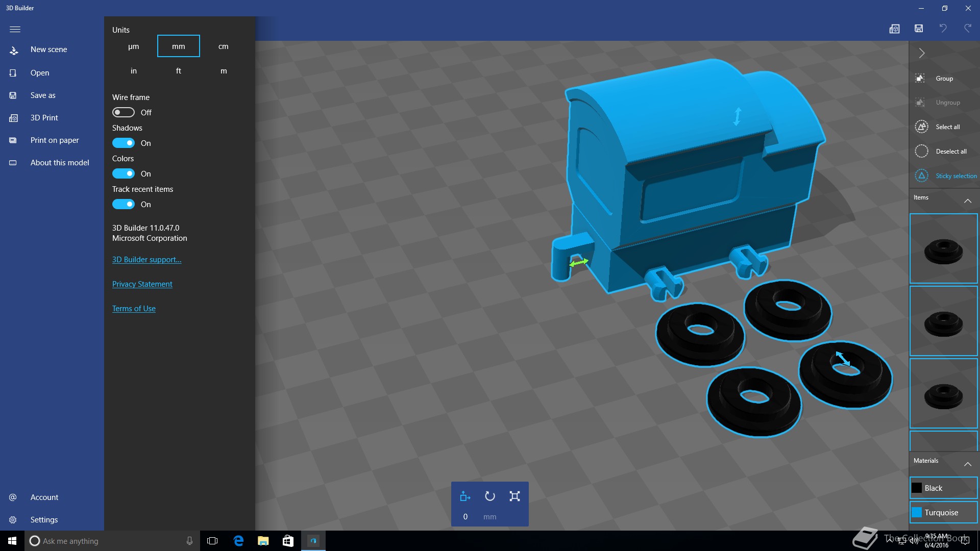The image size is (980, 551).
Task: Select the Move tool in bottom toolbar
Action: click(465, 496)
